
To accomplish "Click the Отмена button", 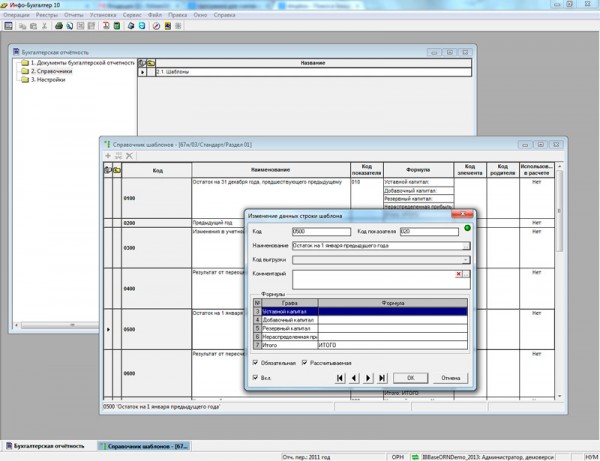I will tap(451, 378).
